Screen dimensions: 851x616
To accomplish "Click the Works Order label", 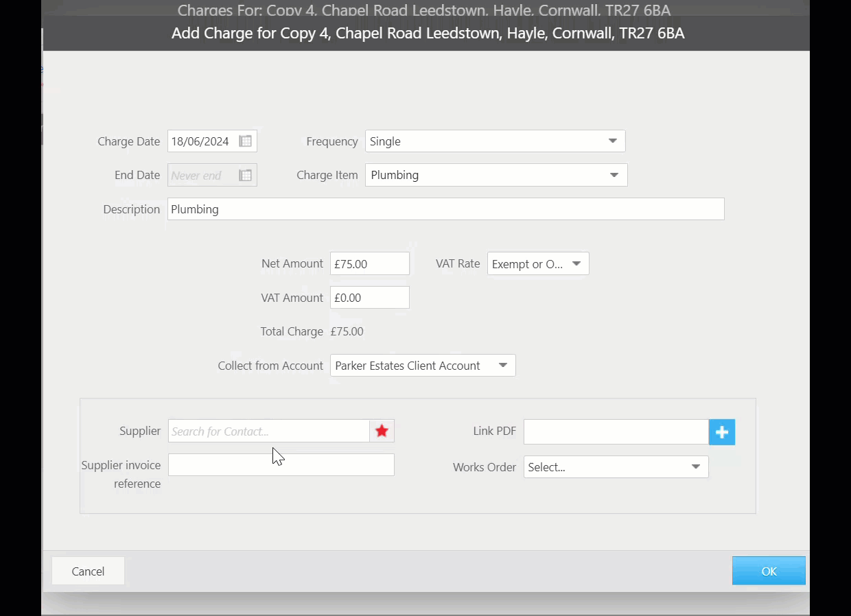I will coord(484,467).
